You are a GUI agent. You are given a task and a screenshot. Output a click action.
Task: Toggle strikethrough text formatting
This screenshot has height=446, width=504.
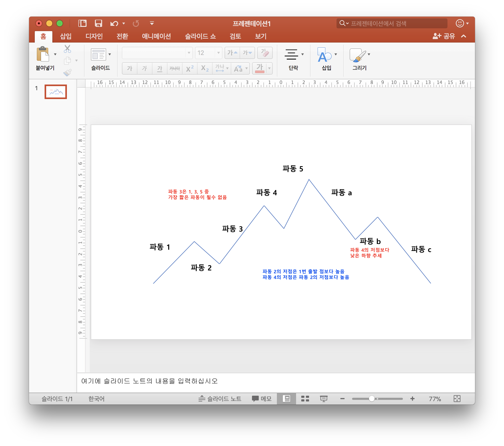174,68
